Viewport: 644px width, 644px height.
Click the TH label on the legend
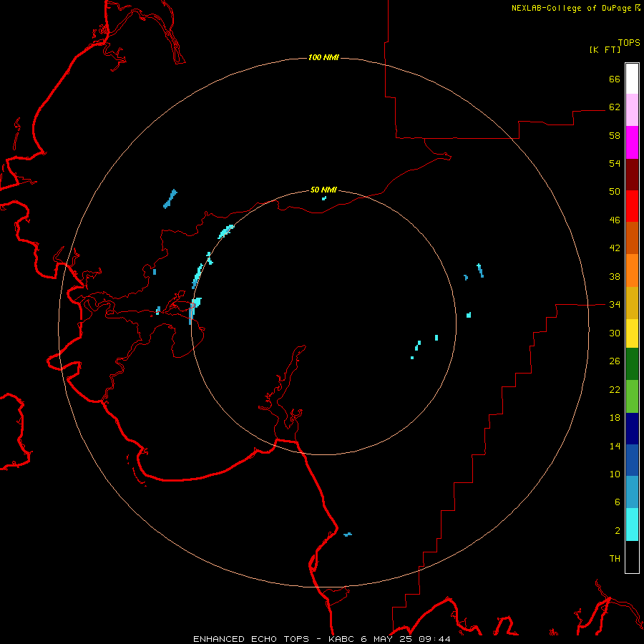tap(615, 558)
